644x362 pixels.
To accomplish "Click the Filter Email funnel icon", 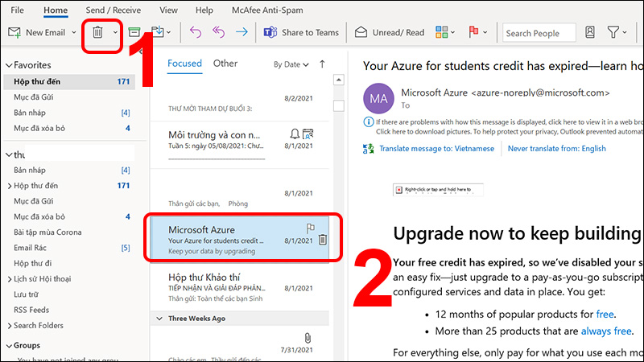I will pos(613,32).
